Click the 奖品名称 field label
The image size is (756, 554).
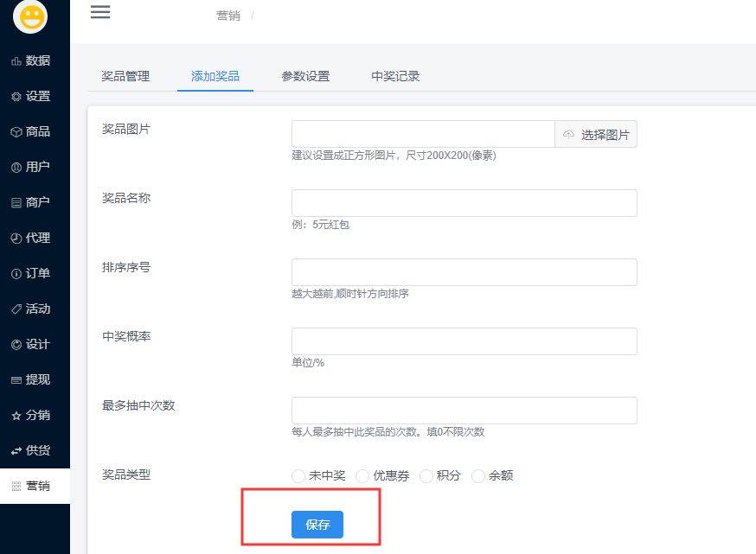(x=126, y=198)
